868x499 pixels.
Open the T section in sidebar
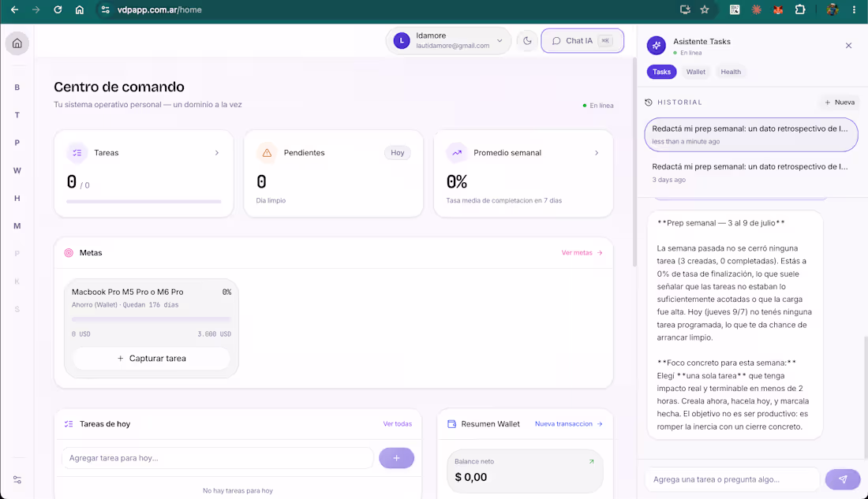[x=17, y=115]
